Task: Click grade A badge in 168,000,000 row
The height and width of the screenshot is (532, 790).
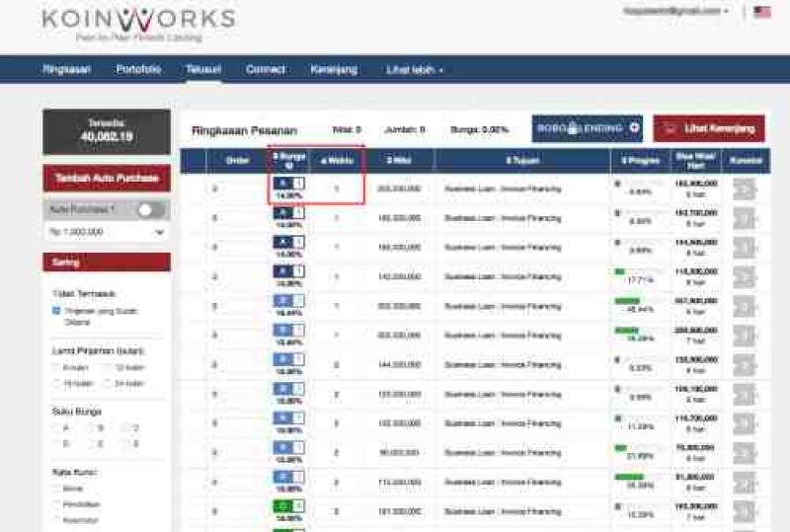Action: 288,243
